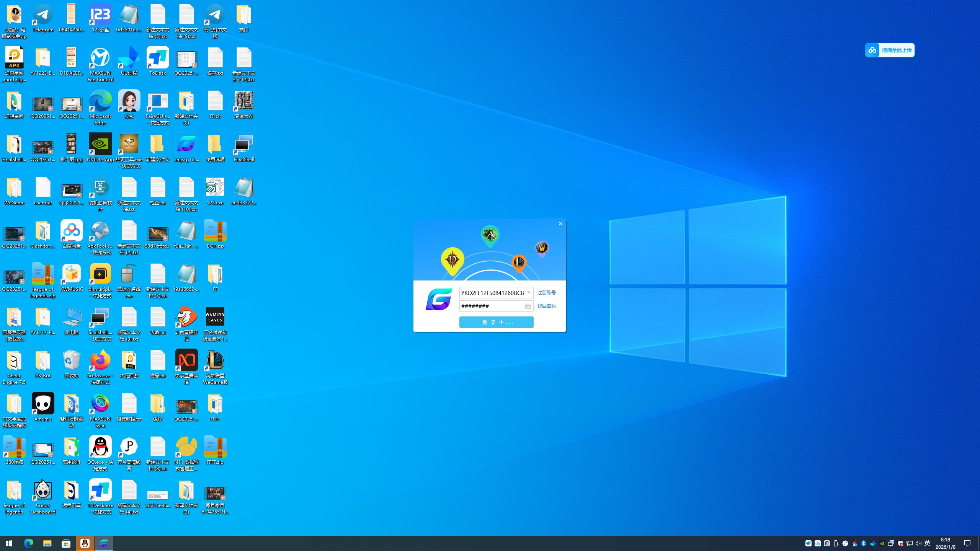Expand the account name dropdown arrow
This screenshot has height=551, width=980.
529,293
